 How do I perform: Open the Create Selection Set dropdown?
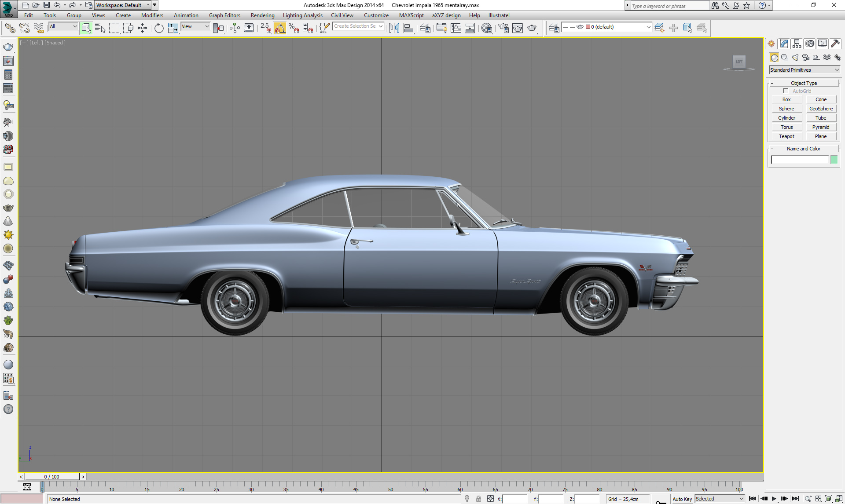pyautogui.click(x=358, y=26)
